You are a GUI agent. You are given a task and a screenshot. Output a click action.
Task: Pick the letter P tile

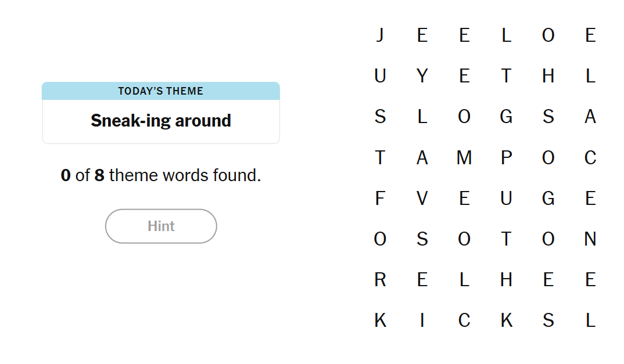tap(506, 157)
